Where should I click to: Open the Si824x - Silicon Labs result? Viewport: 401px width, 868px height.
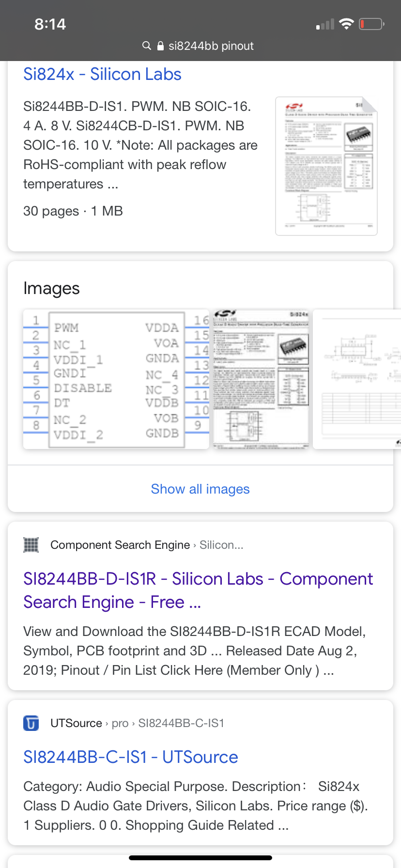102,74
